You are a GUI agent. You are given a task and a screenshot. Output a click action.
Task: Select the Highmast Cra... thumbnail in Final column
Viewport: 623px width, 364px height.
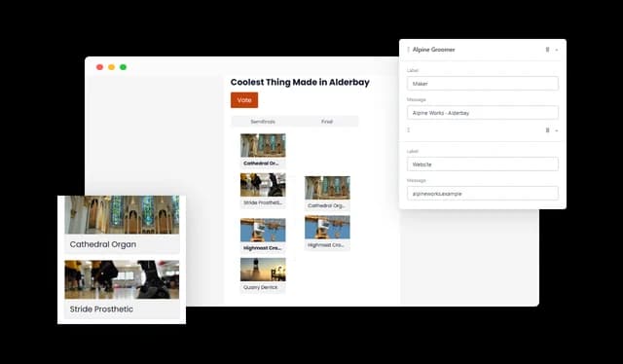(327, 227)
